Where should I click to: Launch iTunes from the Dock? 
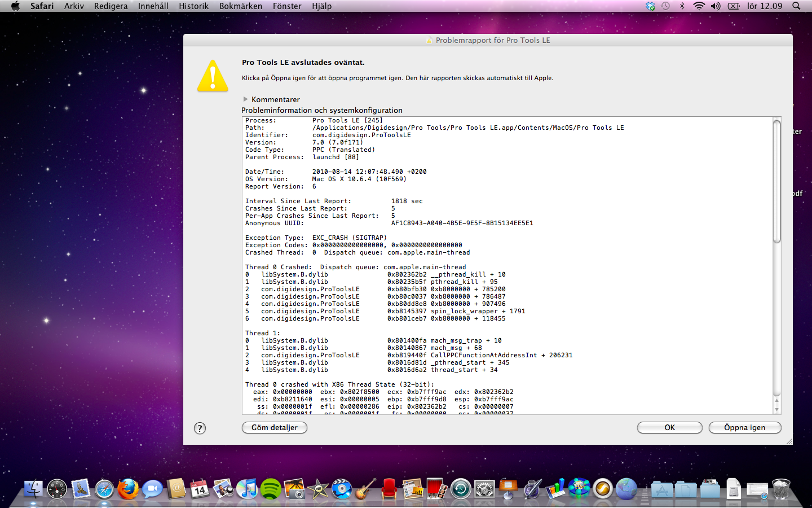coord(247,489)
